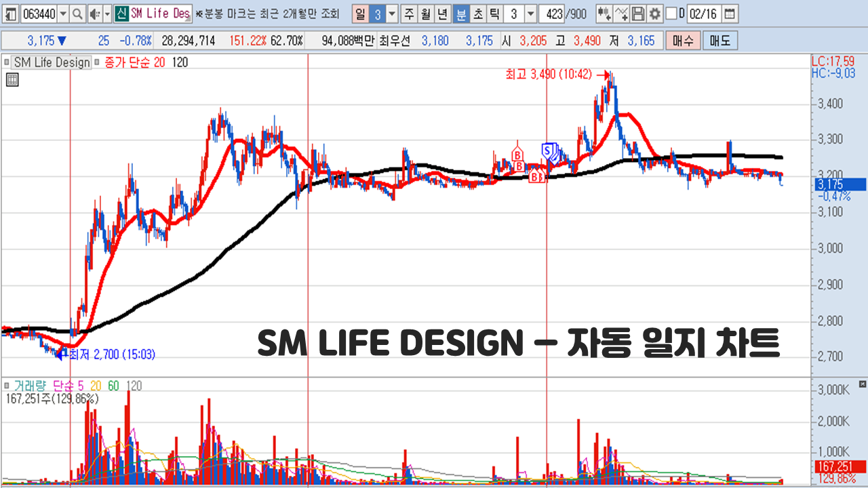Click the 매도 sell button
The height and width of the screenshot is (488, 868).
720,41
